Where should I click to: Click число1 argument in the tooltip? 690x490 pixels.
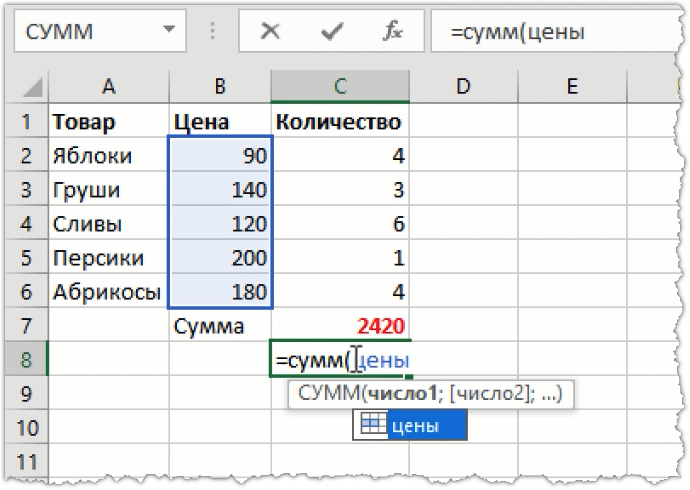click(x=402, y=393)
